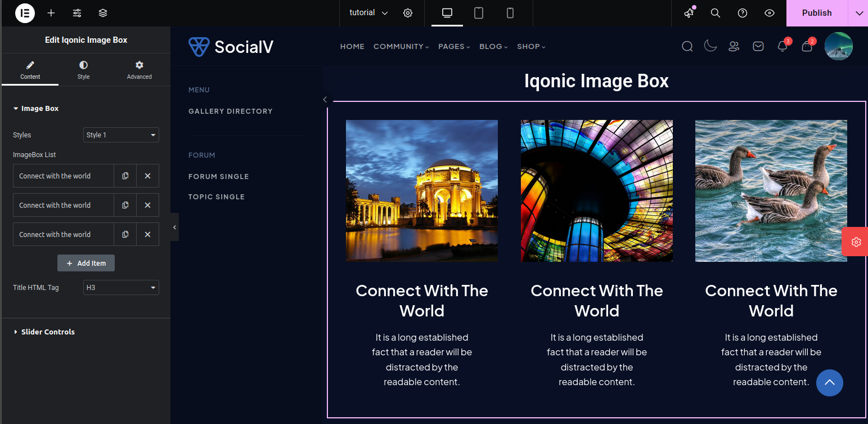Open the Structure layers icon
This screenshot has height=424, width=868.
click(103, 12)
